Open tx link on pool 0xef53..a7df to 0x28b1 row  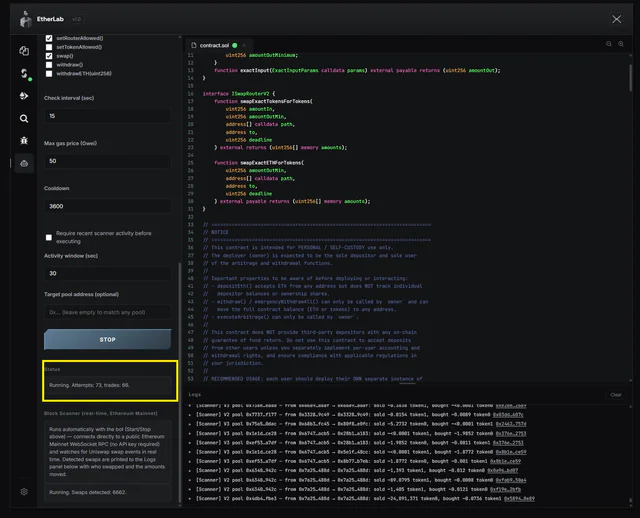(508, 443)
